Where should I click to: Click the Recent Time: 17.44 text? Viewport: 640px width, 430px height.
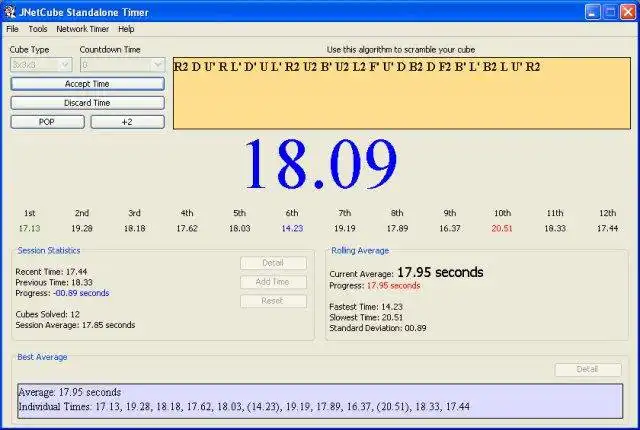[51, 272]
